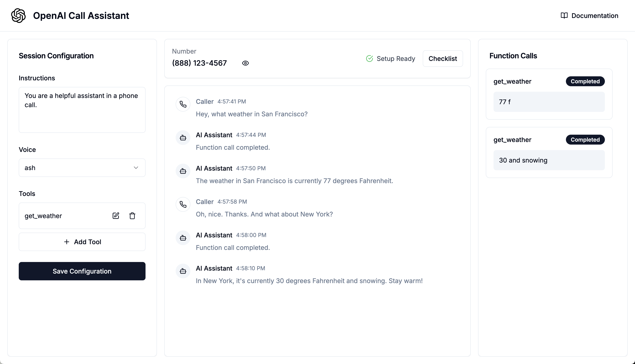Toggle visibility of the phone number with the eye icon
Image resolution: width=635 pixels, height=364 pixels.
[245, 63]
